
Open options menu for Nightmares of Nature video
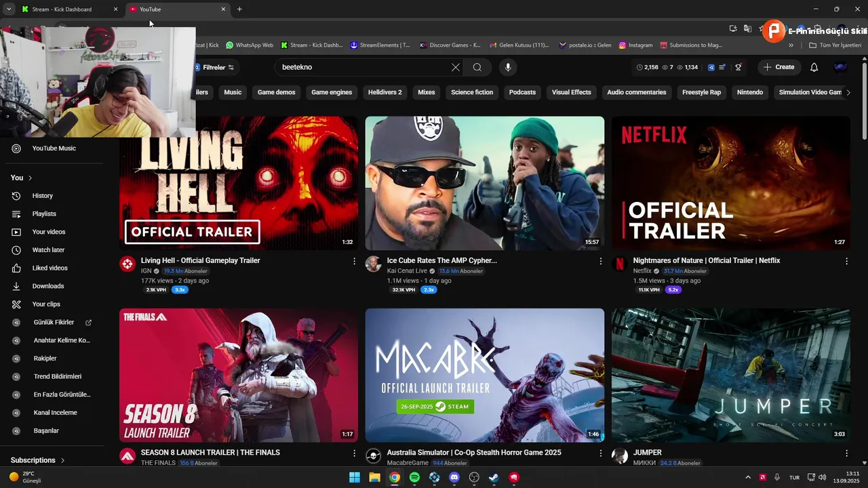(x=846, y=261)
